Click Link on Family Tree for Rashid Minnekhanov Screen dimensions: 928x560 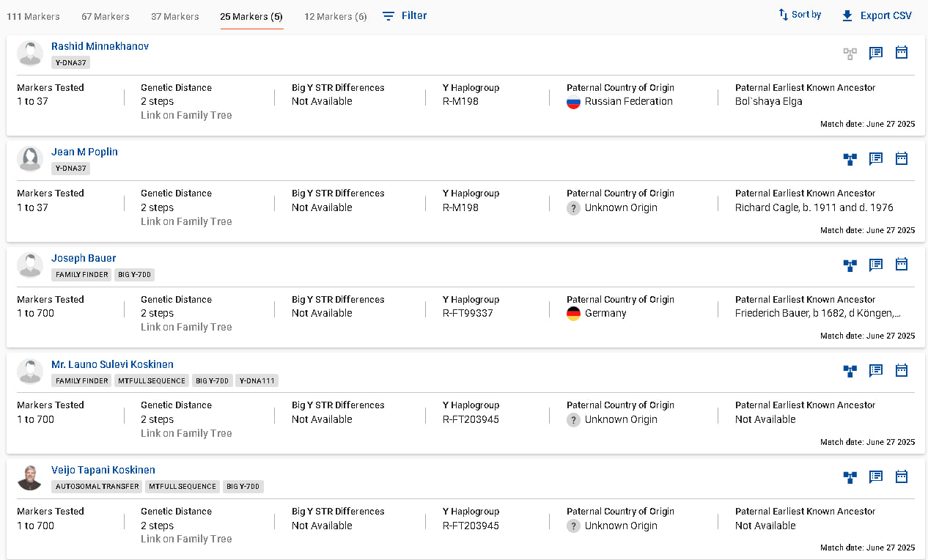pyautogui.click(x=186, y=115)
